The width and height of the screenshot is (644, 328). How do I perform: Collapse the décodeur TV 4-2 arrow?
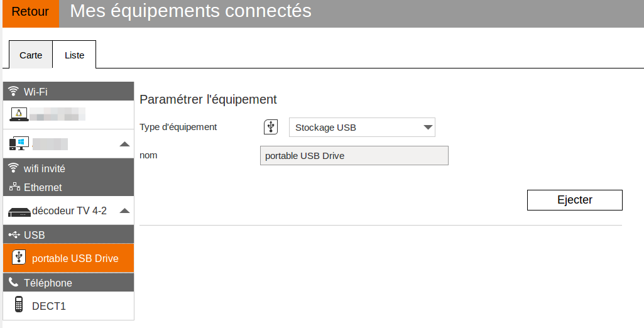(x=124, y=211)
